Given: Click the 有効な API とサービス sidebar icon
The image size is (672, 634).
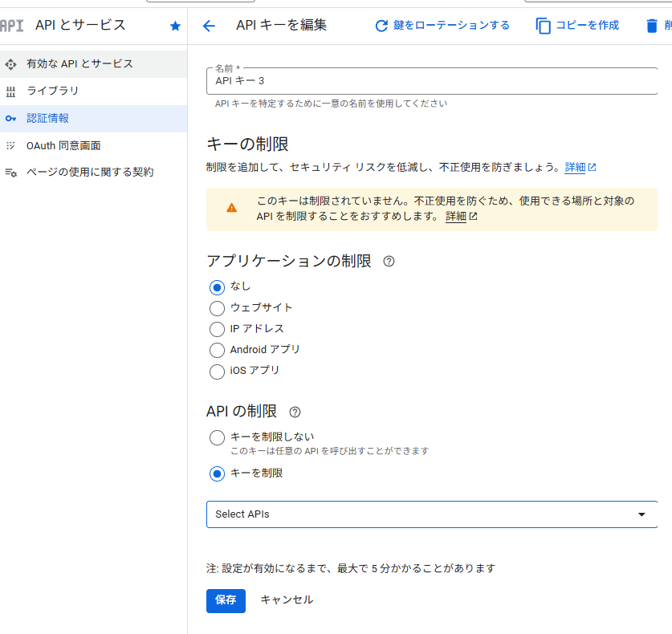Looking at the screenshot, I should (10, 64).
